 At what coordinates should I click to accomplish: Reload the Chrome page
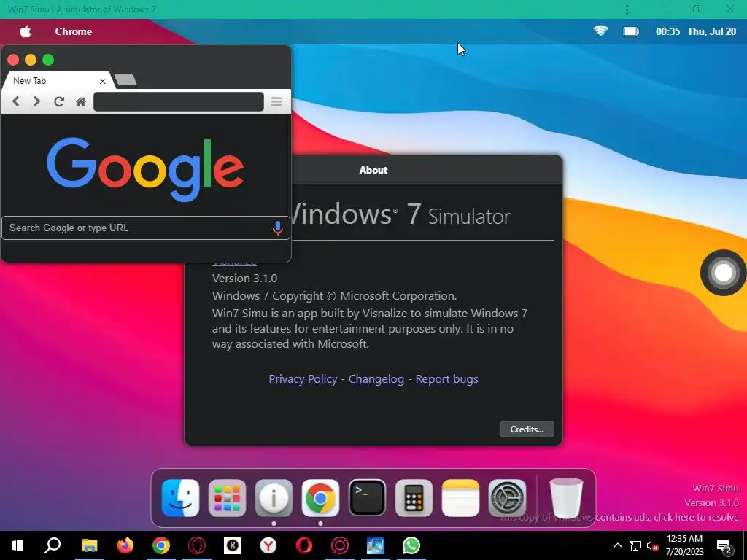click(x=59, y=101)
